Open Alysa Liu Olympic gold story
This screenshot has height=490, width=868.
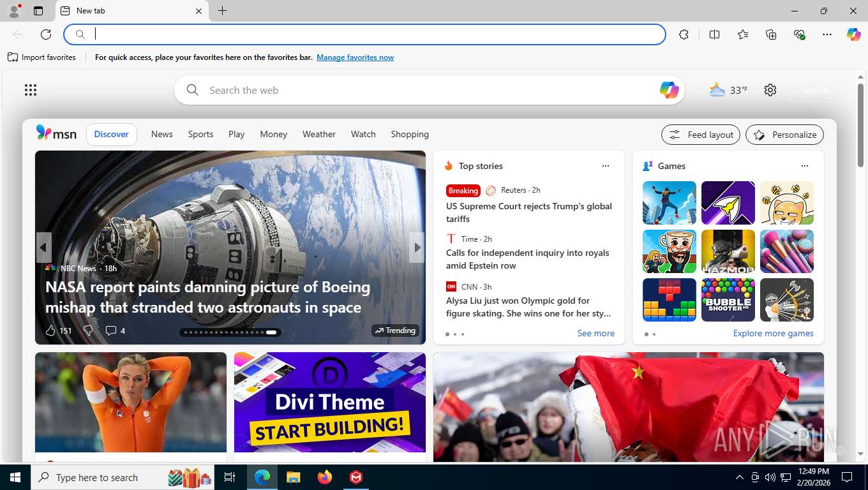528,307
